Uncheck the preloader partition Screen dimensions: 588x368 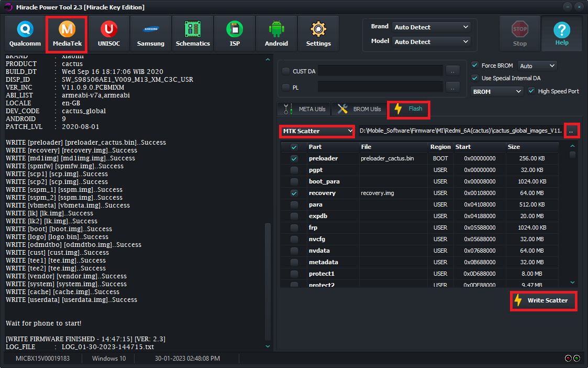point(294,158)
